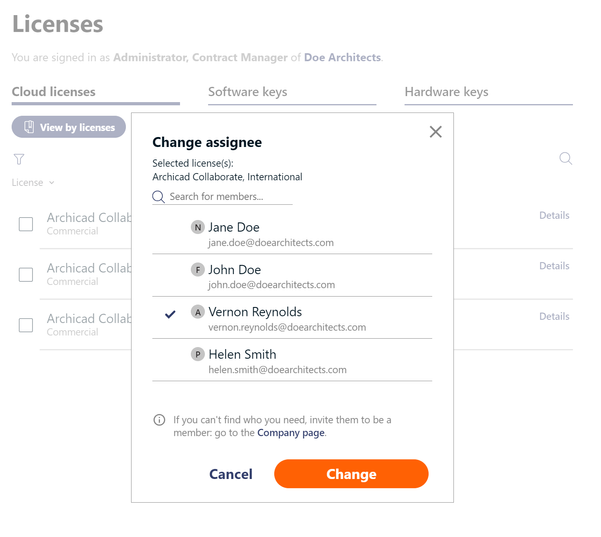Viewport: 601px width, 537px height.
Task: Click Archicad Collaborate, International license text
Action: point(227,177)
